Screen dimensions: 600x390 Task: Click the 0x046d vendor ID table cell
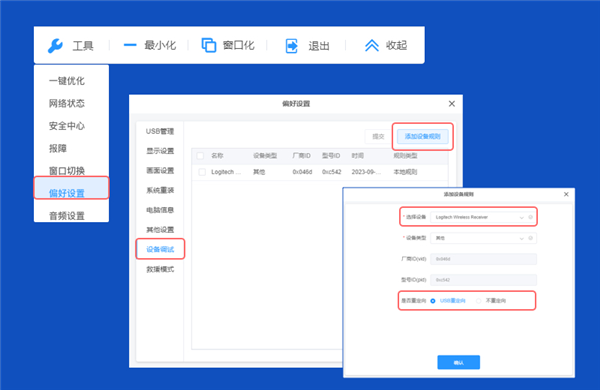point(302,172)
